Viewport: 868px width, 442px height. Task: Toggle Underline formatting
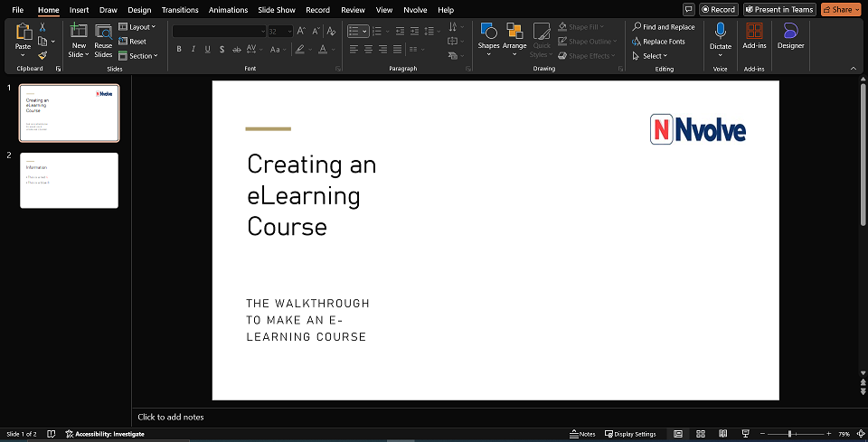click(x=208, y=49)
